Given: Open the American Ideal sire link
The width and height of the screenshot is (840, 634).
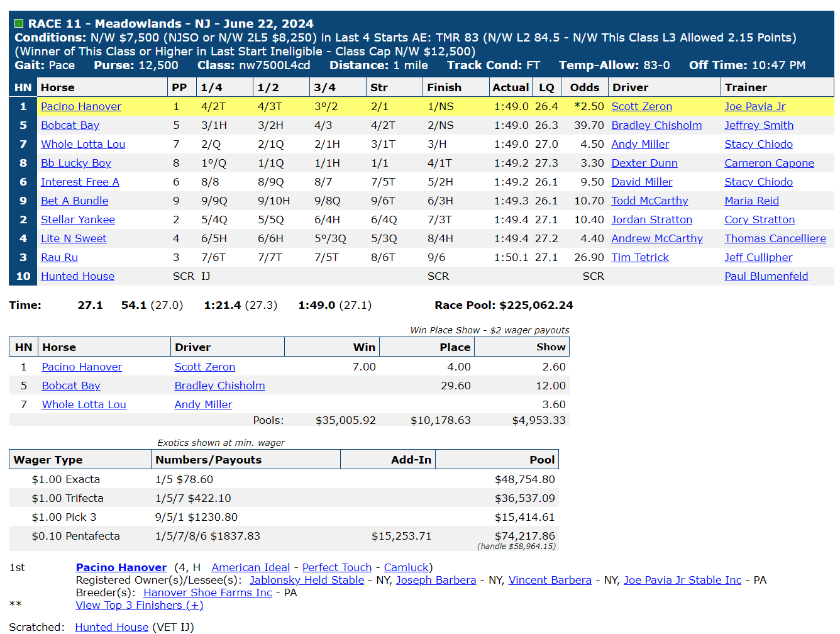Looking at the screenshot, I should click(x=251, y=567).
